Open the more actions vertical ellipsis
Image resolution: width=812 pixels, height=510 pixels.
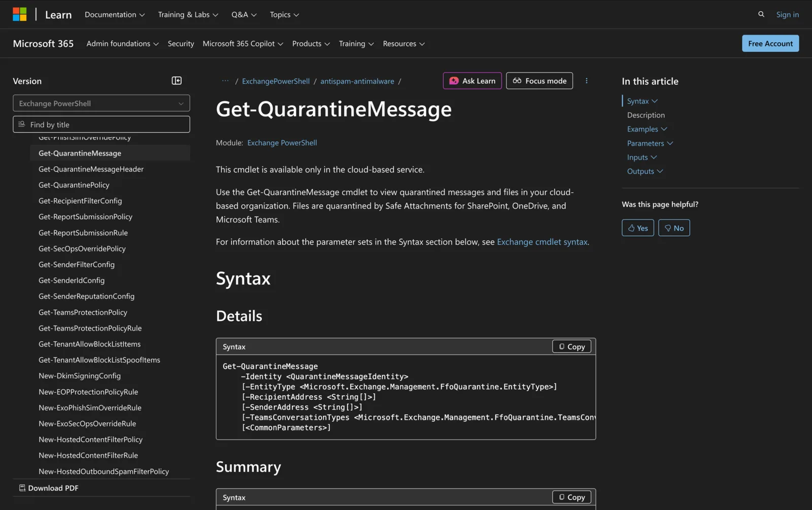click(x=587, y=81)
